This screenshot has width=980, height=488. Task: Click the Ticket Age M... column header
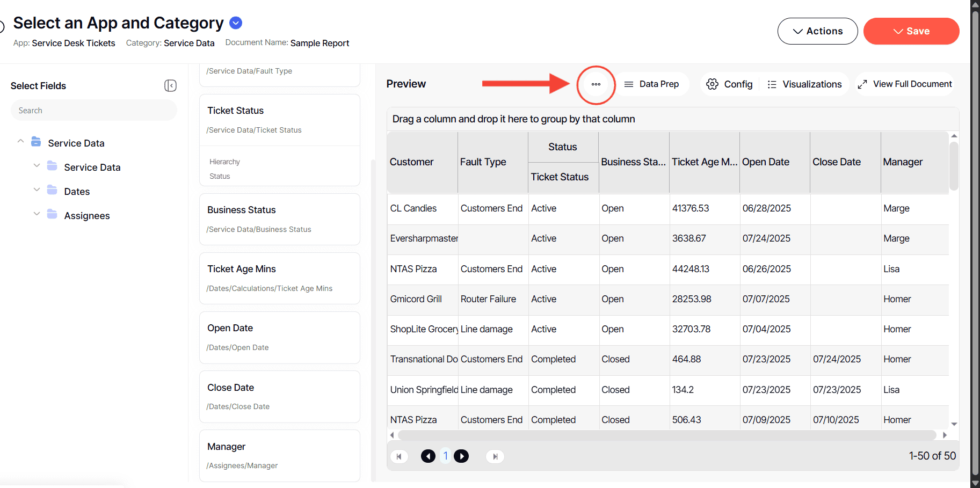(x=704, y=162)
